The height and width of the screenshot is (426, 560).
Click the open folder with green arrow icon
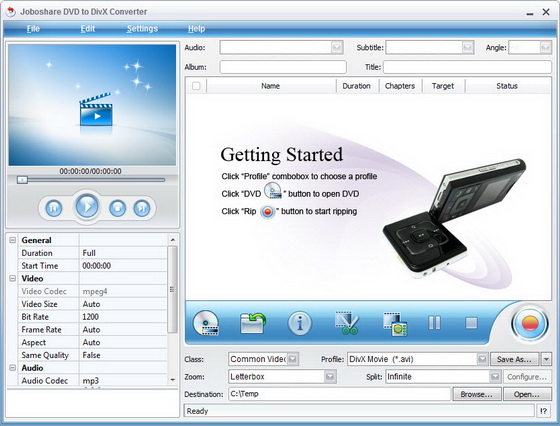pyautogui.click(x=252, y=323)
